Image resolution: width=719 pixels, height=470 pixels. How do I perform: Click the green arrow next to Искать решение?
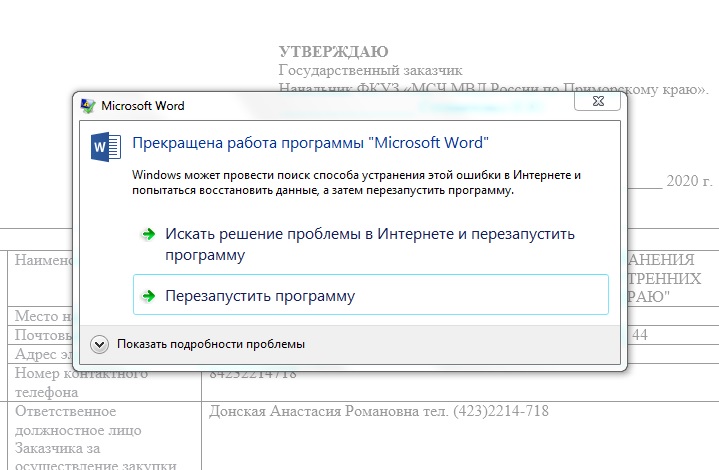(149, 234)
